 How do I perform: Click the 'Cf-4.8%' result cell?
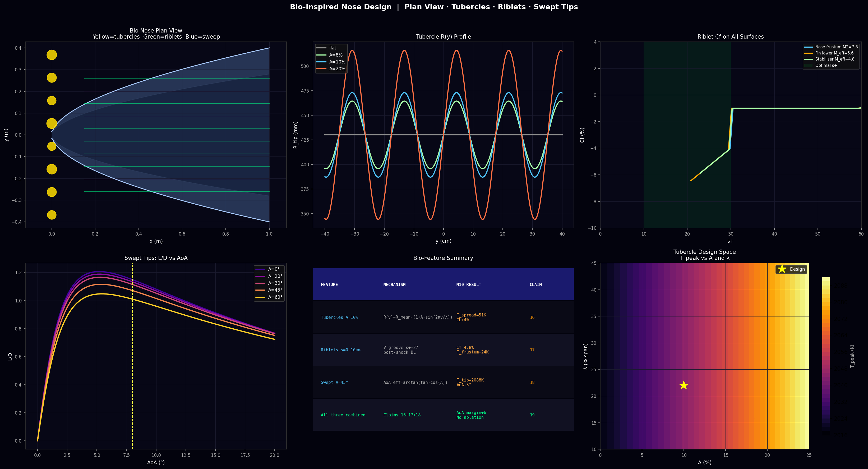[x=472, y=350]
